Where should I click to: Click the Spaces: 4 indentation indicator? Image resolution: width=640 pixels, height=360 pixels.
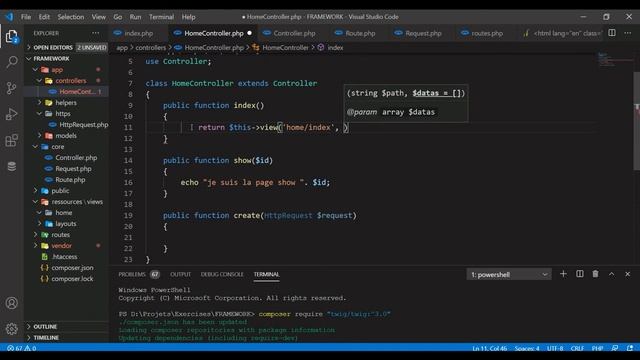tap(527, 348)
